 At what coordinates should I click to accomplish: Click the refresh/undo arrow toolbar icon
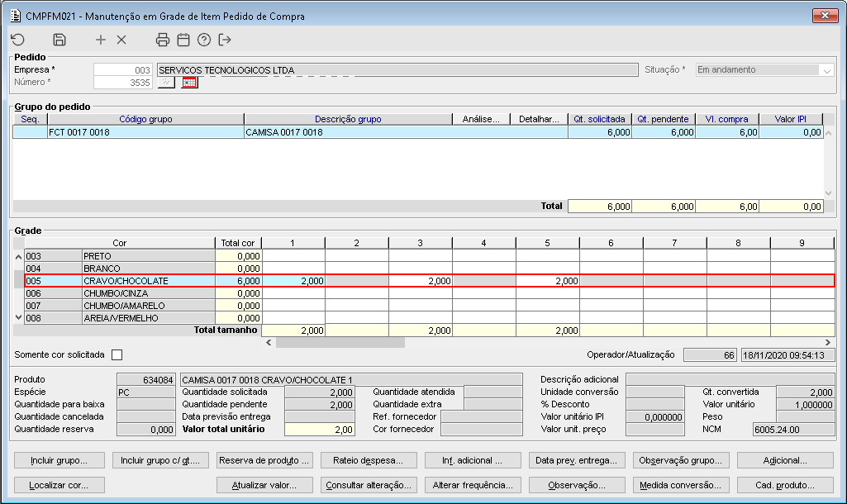pos(17,40)
